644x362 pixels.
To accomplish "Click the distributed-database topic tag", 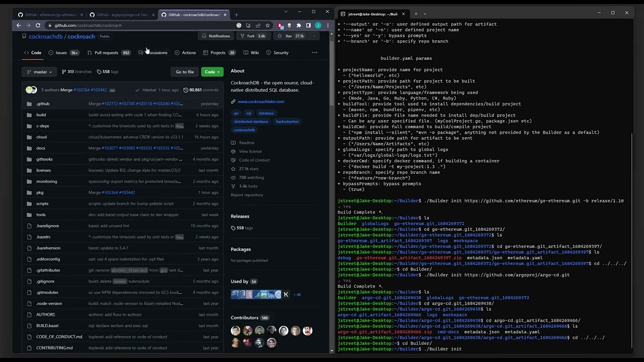I will tap(251, 121).
